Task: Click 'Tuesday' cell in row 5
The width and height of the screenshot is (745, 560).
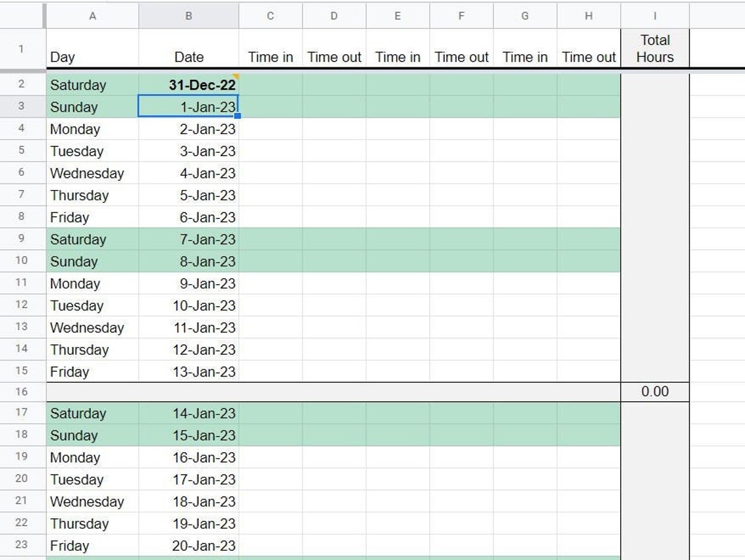Action: coord(93,150)
